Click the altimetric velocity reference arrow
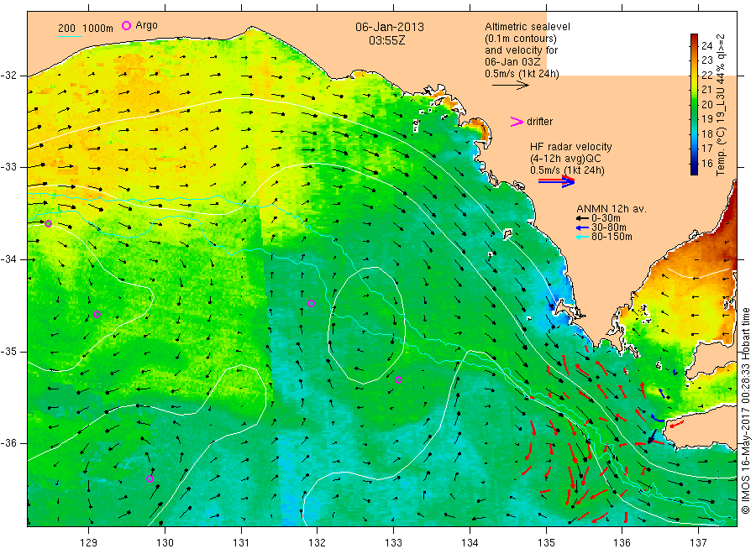 click(x=511, y=86)
